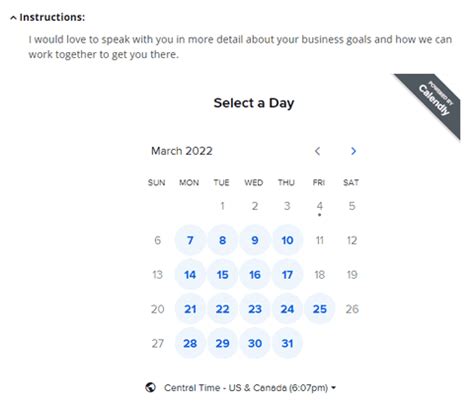Choose Monday March 21

point(190,309)
